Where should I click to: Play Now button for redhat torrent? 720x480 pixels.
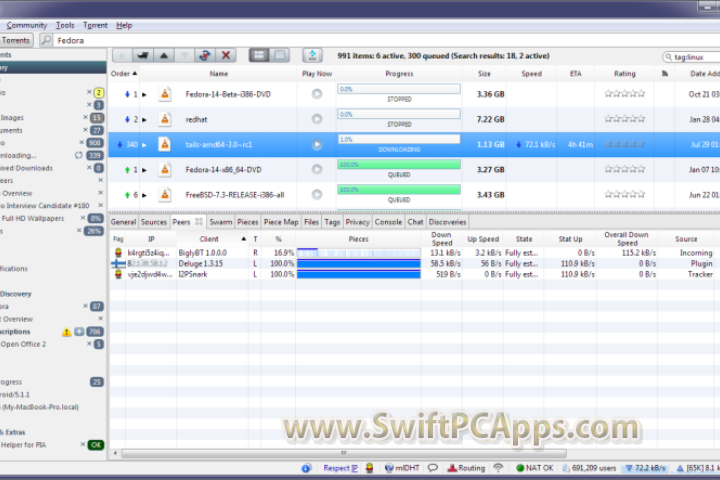(317, 119)
